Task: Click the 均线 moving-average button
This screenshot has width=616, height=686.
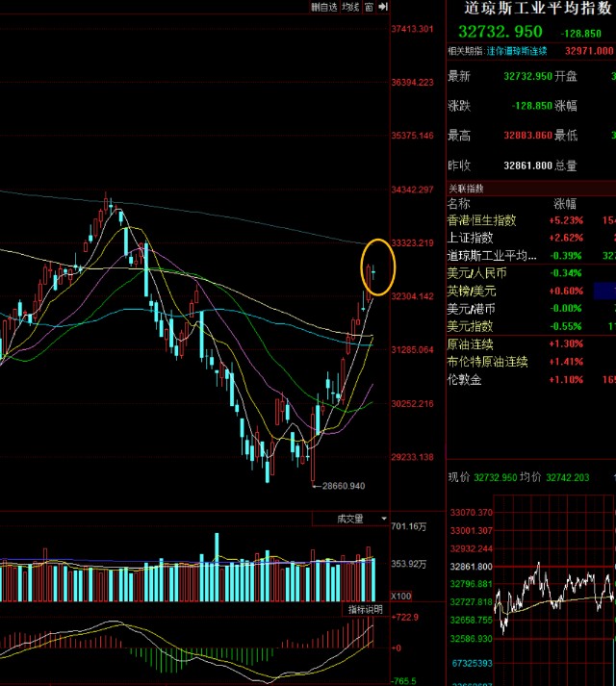Action: click(350, 7)
